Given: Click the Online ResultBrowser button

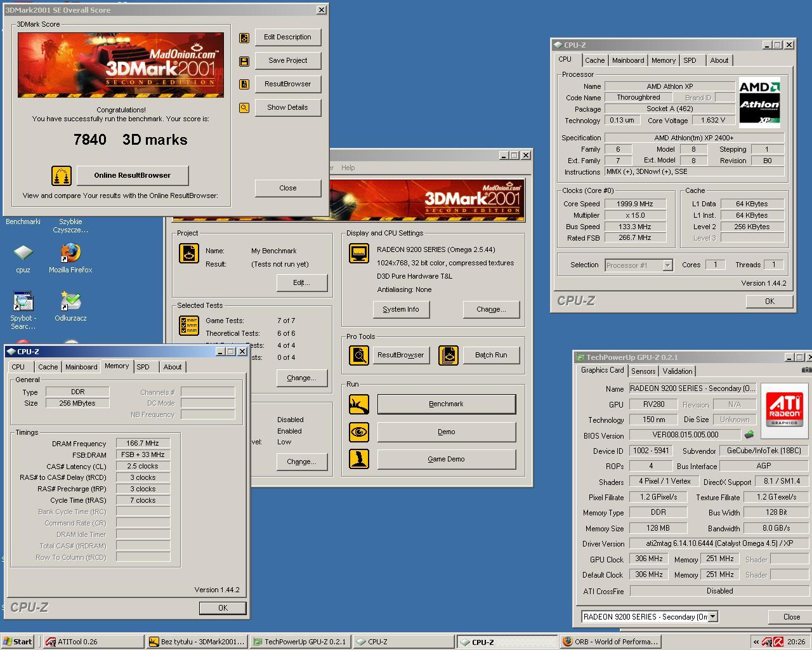Looking at the screenshot, I should coord(132,175).
